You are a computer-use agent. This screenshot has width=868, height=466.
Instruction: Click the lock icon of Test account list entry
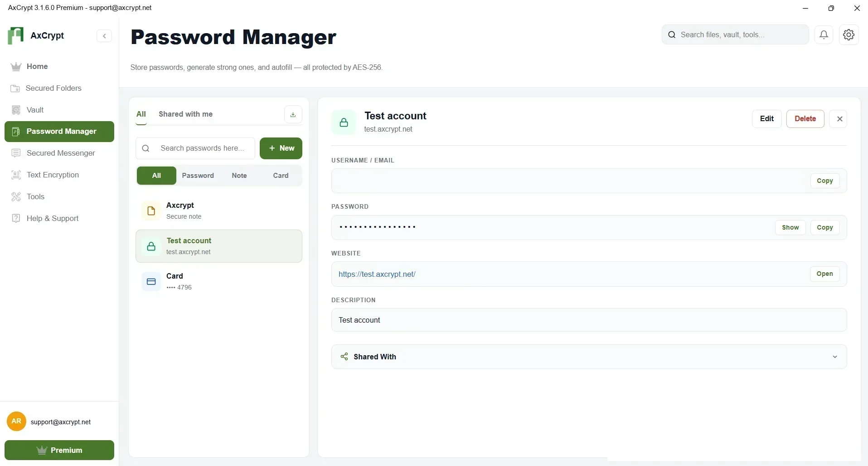point(151,246)
